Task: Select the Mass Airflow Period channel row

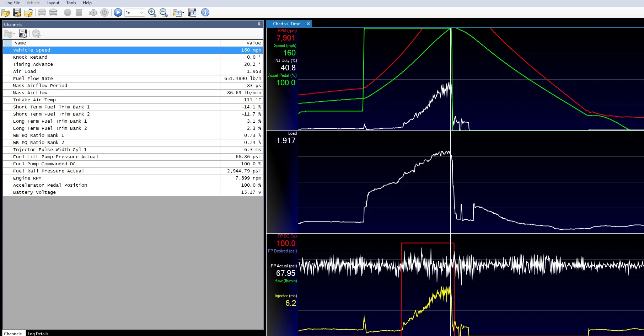Action: pyautogui.click(x=133, y=86)
